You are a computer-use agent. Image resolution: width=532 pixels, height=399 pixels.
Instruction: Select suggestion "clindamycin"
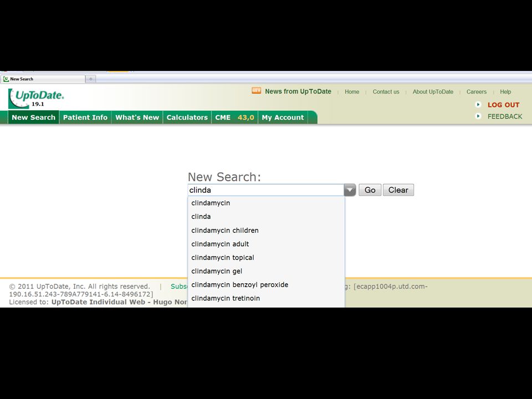pyautogui.click(x=267, y=203)
